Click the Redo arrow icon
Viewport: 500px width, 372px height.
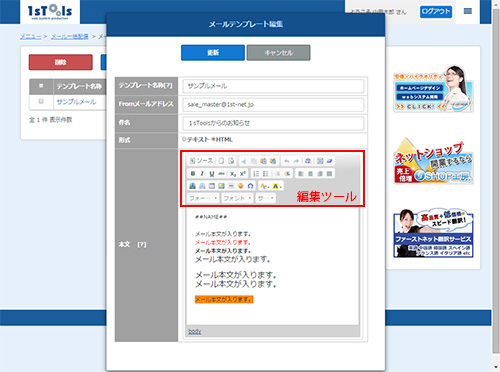(296, 161)
